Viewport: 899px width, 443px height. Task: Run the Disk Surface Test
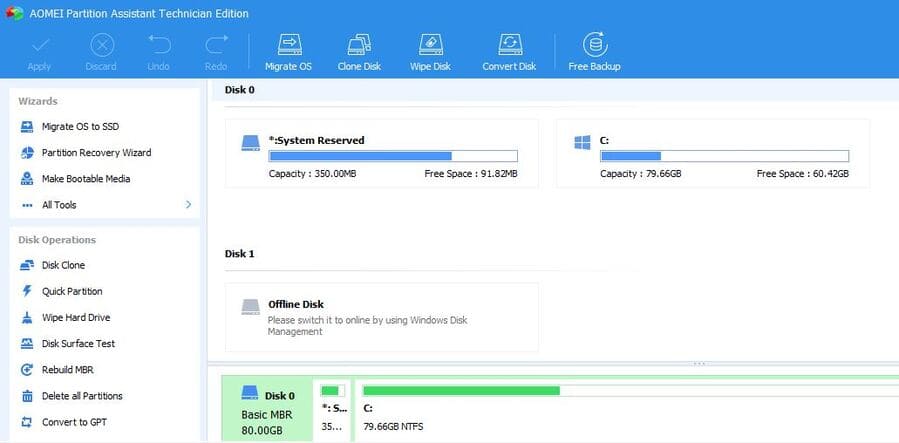click(78, 343)
